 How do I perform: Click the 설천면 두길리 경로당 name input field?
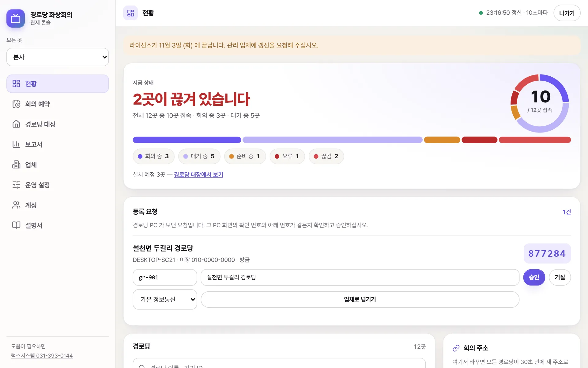click(360, 277)
